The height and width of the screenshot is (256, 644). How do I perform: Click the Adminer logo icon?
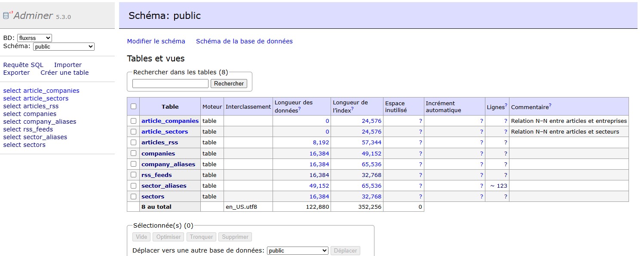point(8,15)
